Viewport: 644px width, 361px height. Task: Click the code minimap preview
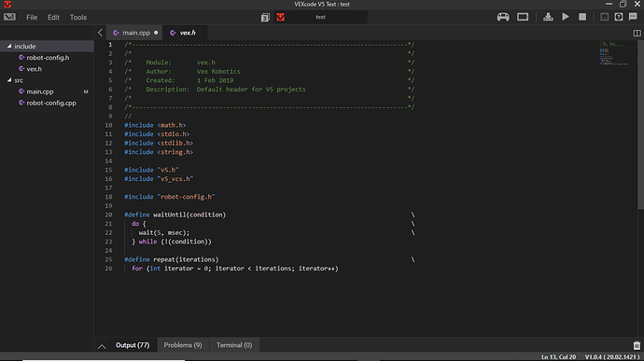614,53
